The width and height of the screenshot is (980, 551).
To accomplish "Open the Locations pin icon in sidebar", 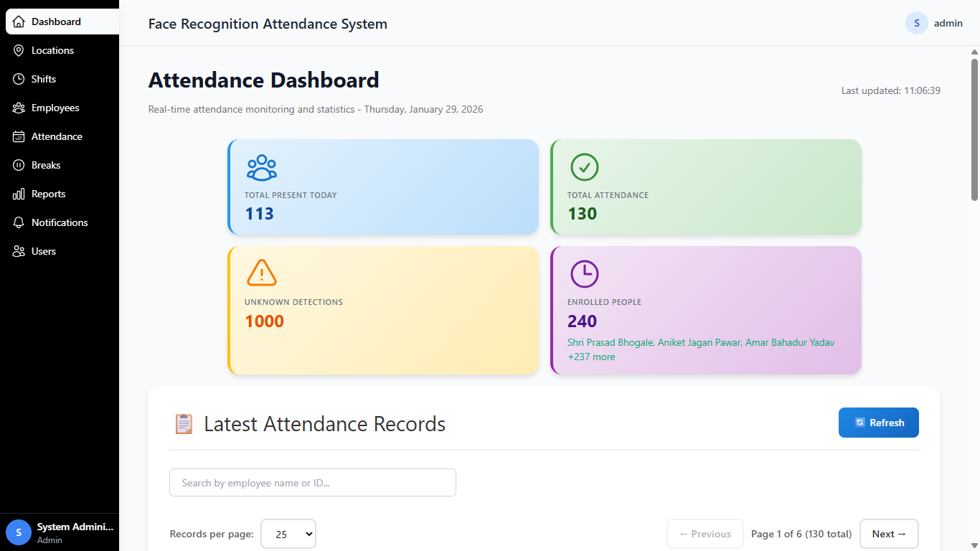I will pyautogui.click(x=18, y=50).
